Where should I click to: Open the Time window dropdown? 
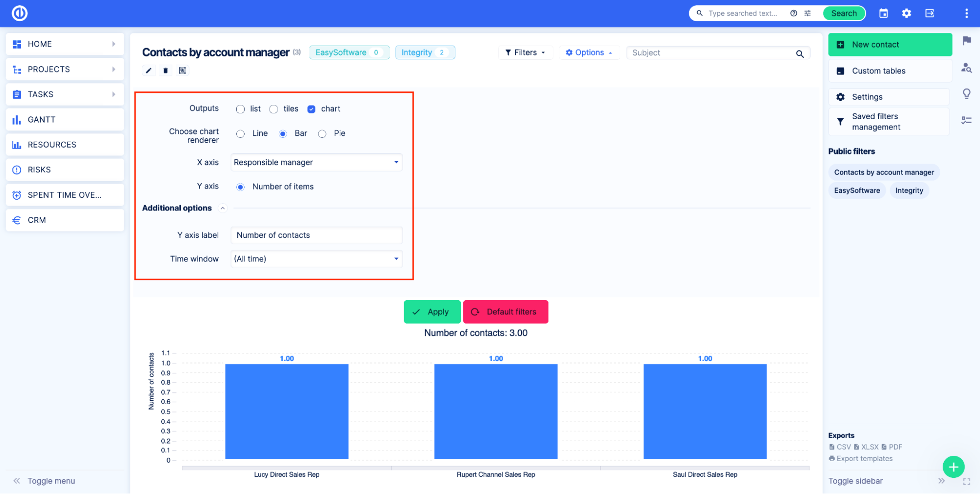point(316,259)
